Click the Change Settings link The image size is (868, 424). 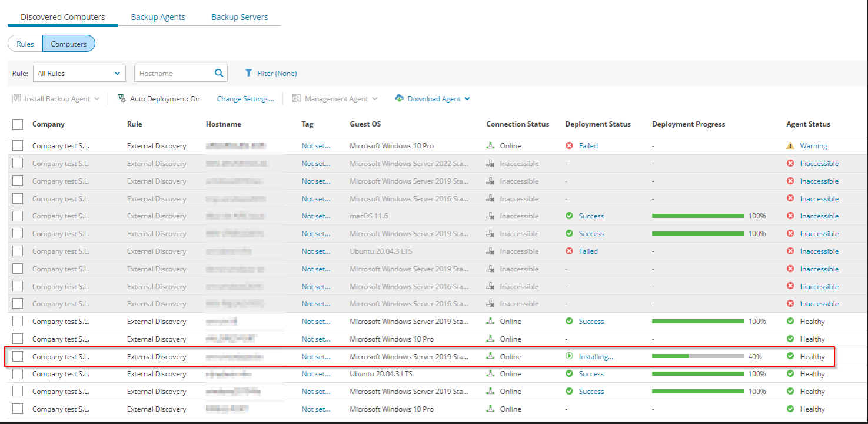245,99
